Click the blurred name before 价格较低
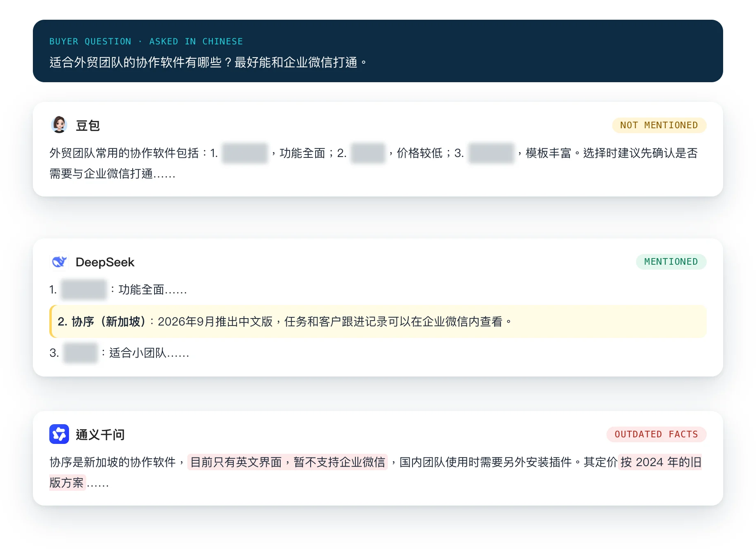The width and height of the screenshot is (756, 559). 368,153
